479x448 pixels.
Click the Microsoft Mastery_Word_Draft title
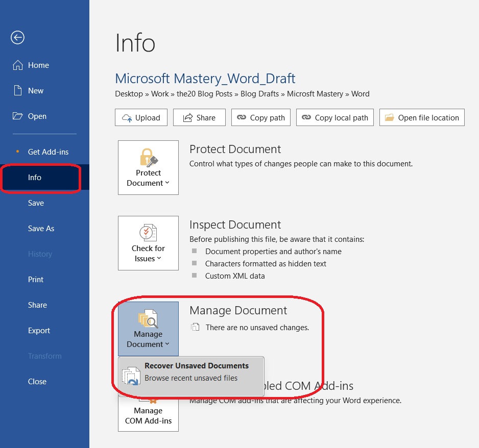coord(205,79)
